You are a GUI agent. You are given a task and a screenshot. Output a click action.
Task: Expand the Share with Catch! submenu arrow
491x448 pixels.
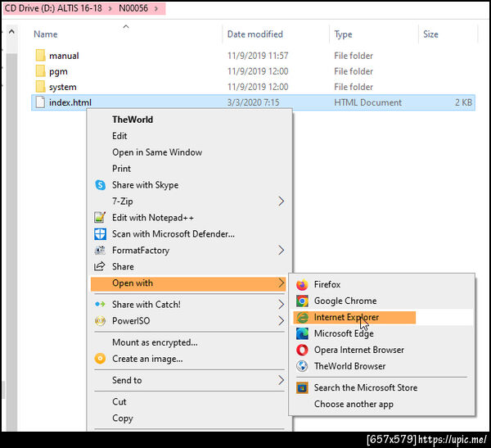click(281, 304)
